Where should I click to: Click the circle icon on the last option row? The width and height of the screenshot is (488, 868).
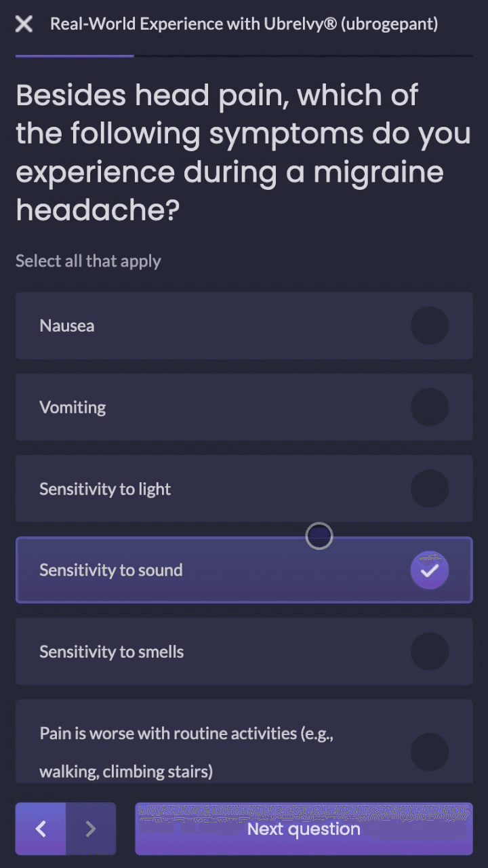(429, 751)
